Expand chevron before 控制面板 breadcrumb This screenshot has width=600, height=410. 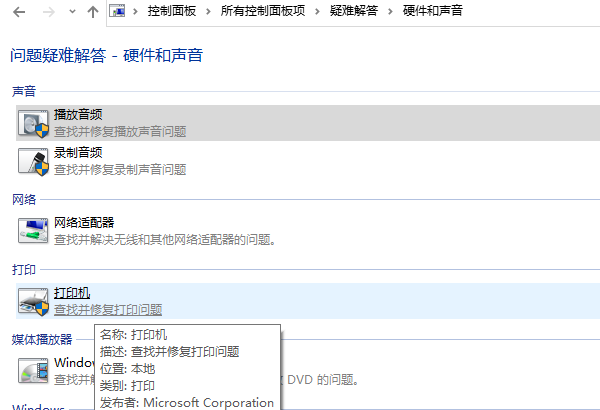click(135, 11)
